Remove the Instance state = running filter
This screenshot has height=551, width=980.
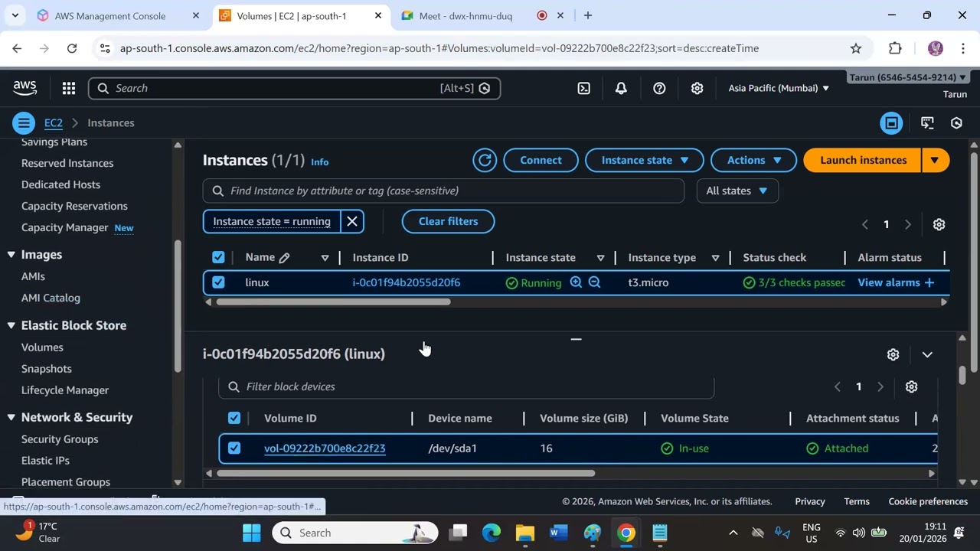tap(352, 221)
